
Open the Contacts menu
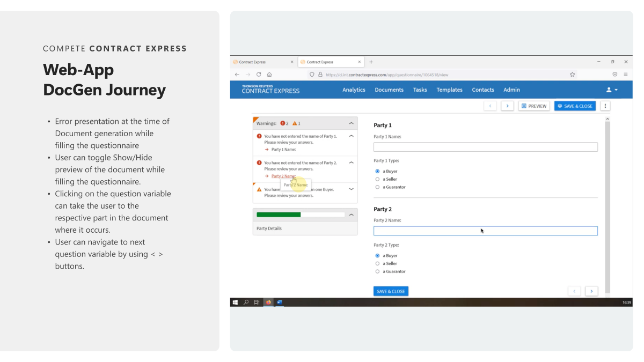coord(483,90)
